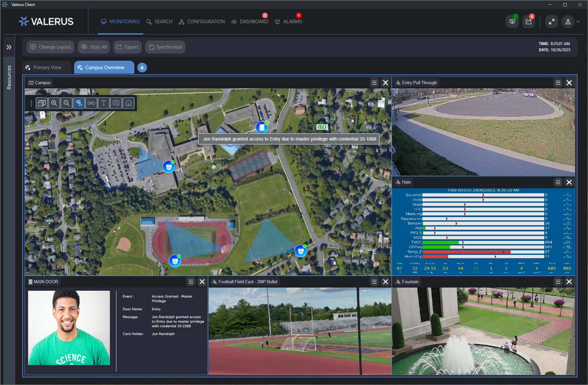Viewport: 588px width, 385px height.
Task: Open the ALARMS menu item
Action: coord(288,22)
